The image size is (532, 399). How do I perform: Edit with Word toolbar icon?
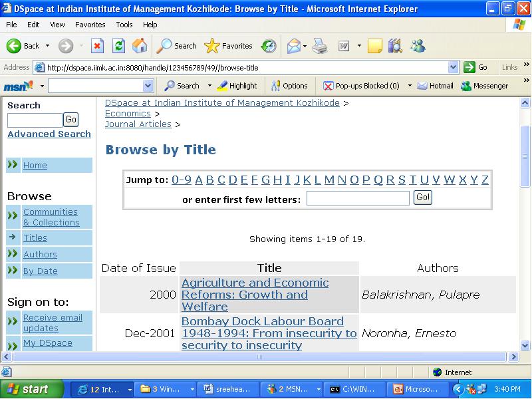click(344, 46)
